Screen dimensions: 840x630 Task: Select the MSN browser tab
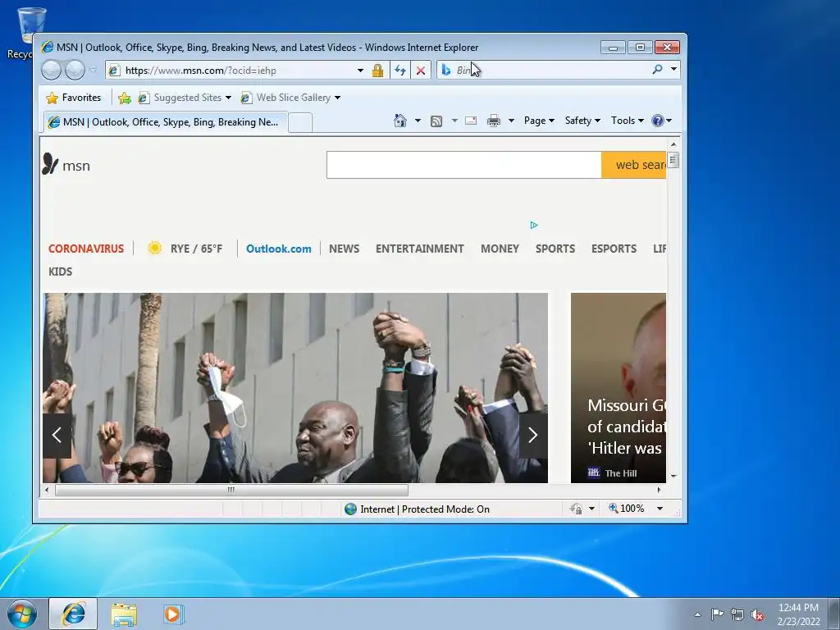click(x=166, y=122)
